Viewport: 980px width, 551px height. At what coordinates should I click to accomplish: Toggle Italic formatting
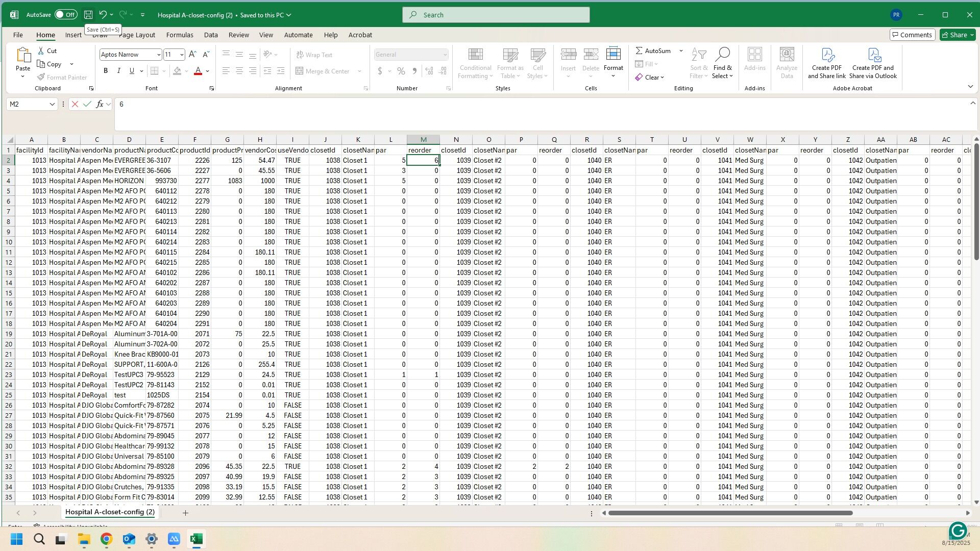[x=118, y=71]
